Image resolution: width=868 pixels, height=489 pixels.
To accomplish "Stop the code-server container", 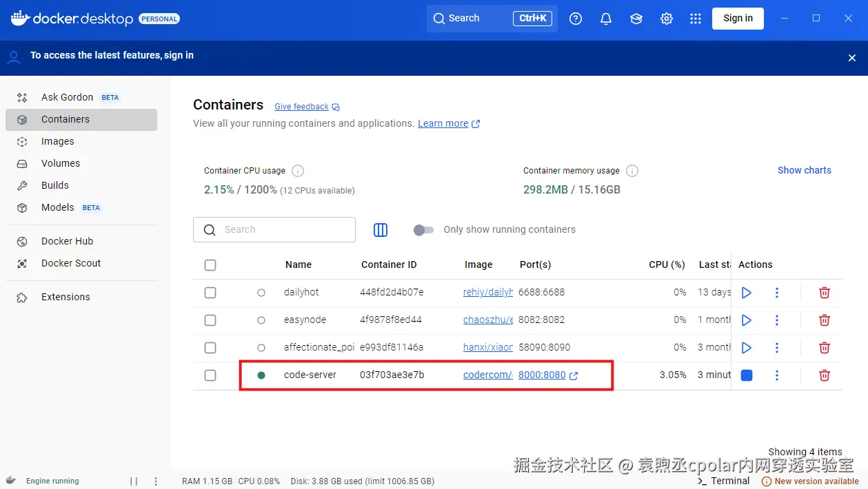I will pos(746,375).
